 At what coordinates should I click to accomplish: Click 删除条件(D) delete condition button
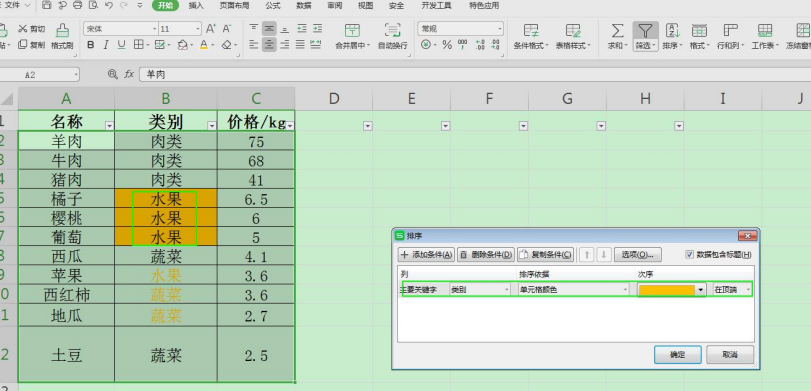point(486,254)
